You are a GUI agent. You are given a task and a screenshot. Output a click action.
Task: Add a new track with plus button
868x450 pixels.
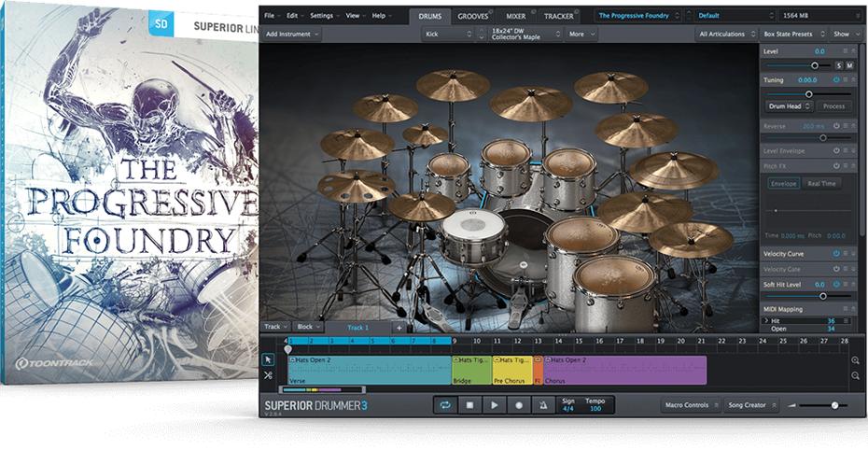click(399, 328)
